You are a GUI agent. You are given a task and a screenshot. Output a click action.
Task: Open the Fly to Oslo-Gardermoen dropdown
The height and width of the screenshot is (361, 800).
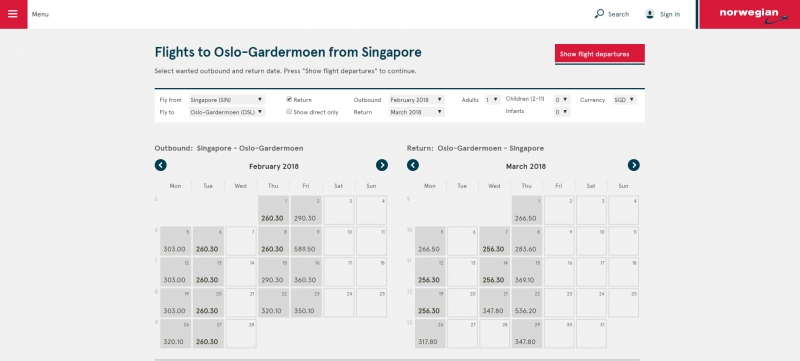(x=227, y=112)
